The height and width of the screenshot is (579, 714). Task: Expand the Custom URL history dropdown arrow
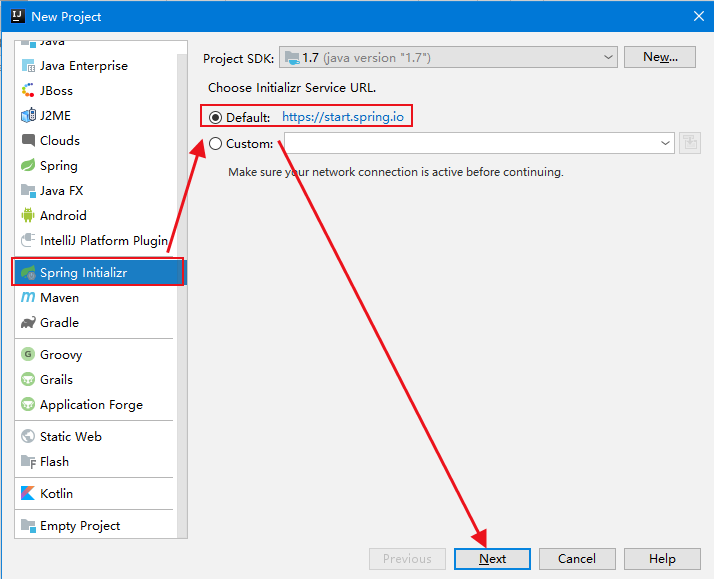click(665, 143)
